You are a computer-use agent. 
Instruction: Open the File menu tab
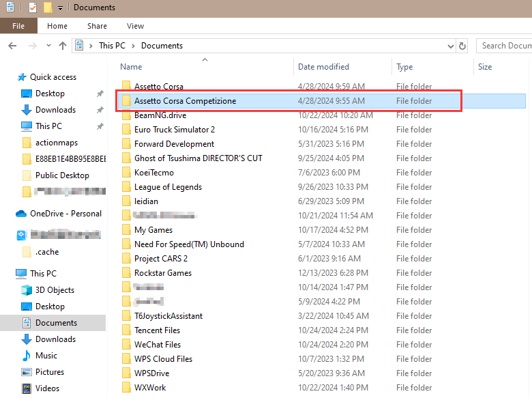tap(18, 26)
